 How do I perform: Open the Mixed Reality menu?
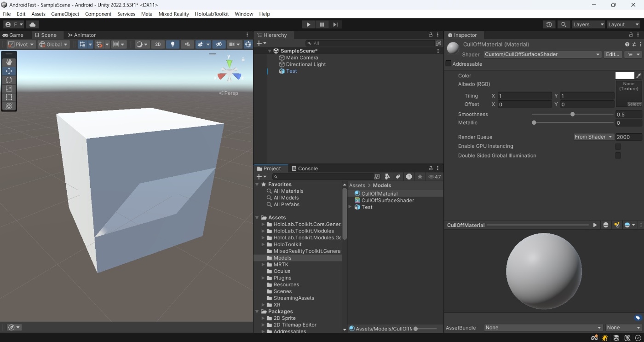pyautogui.click(x=173, y=14)
